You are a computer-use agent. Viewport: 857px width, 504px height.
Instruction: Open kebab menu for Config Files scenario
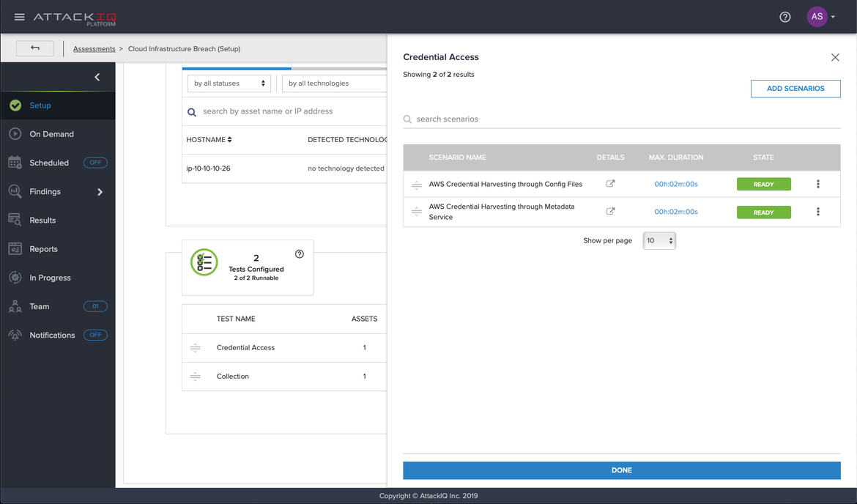(x=818, y=184)
